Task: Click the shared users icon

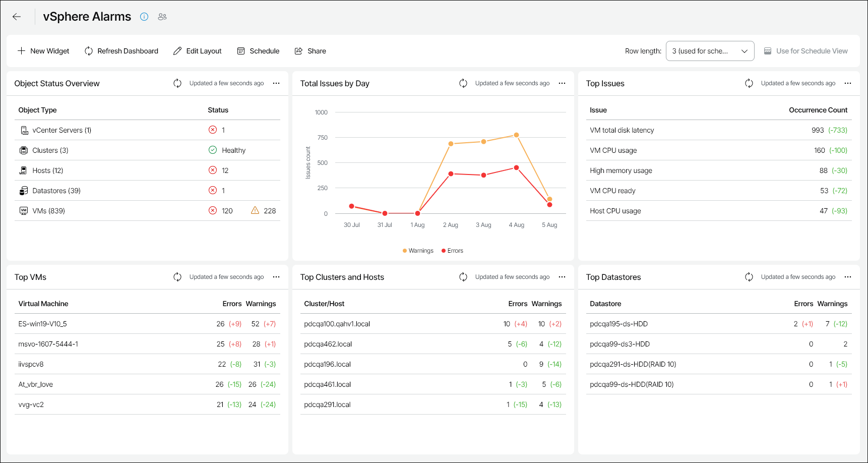Action: 162,17
